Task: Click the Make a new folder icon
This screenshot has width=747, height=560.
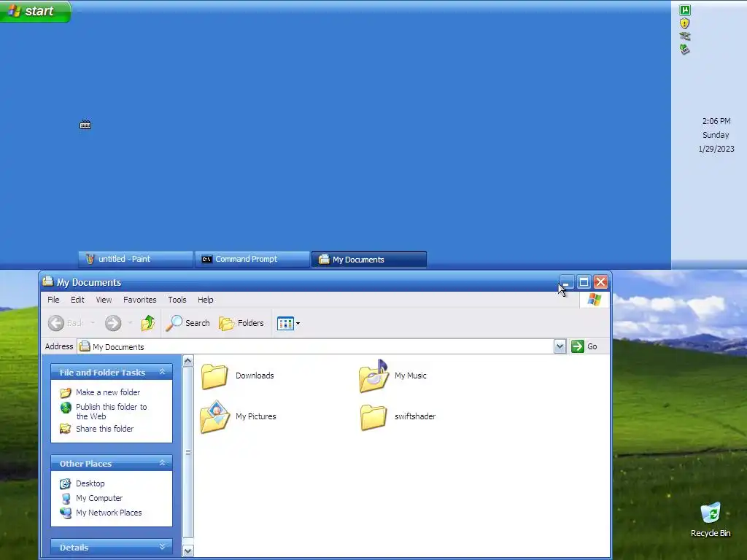Action: (x=65, y=393)
